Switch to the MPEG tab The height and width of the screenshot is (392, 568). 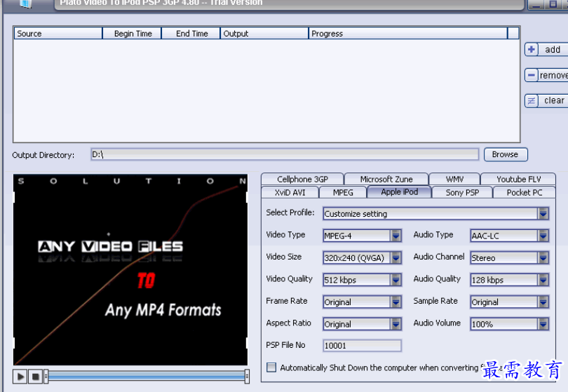click(x=343, y=192)
